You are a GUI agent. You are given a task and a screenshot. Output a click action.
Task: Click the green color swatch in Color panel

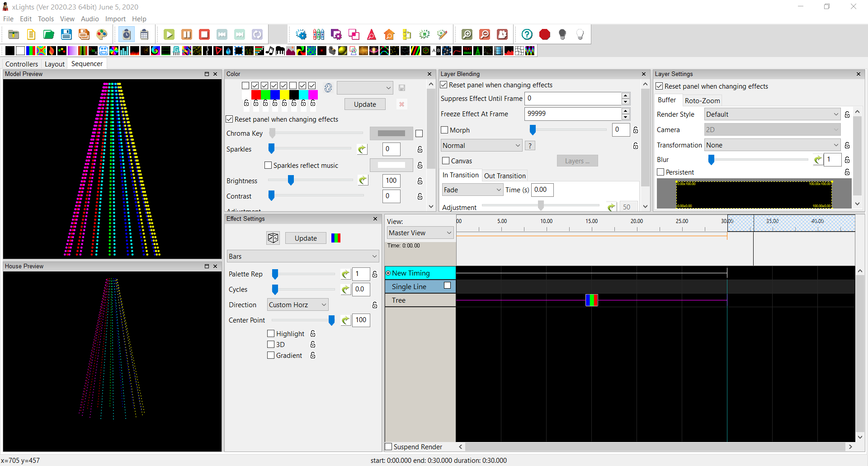265,95
